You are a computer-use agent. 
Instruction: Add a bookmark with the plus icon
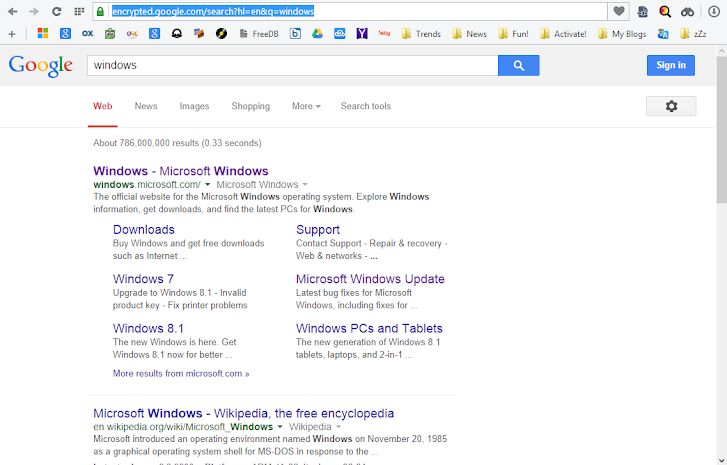click(x=12, y=34)
